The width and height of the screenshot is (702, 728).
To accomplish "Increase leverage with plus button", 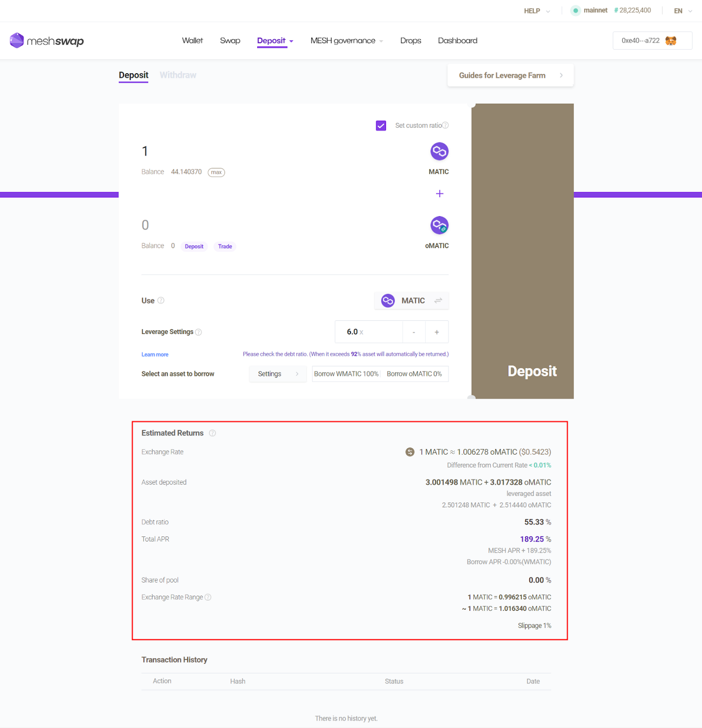I will 437,332.
